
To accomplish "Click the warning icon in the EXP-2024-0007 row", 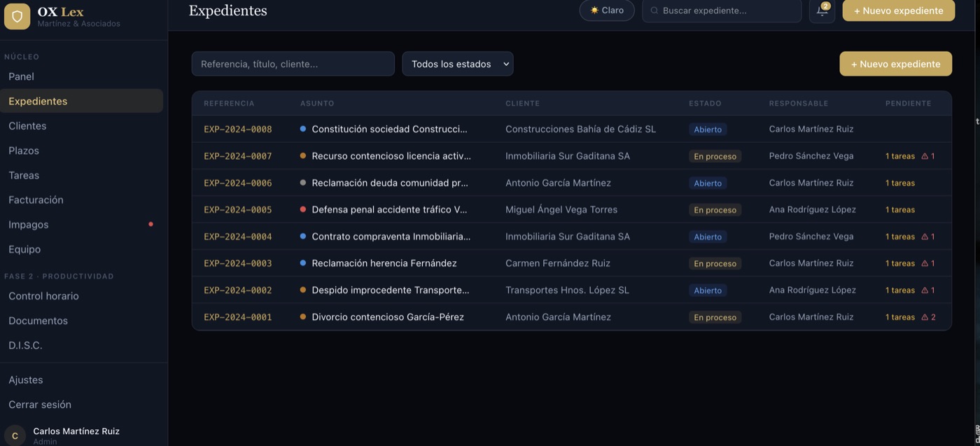I will coord(925,156).
